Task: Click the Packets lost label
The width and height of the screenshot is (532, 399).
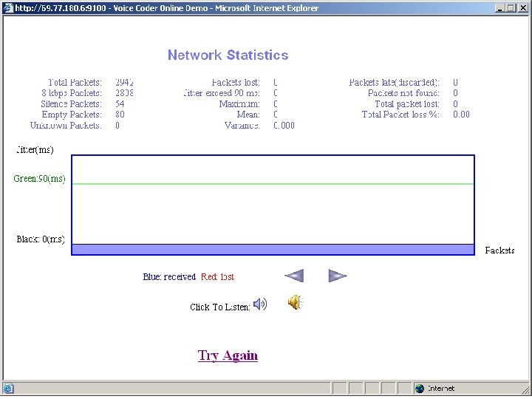Action: coord(236,82)
